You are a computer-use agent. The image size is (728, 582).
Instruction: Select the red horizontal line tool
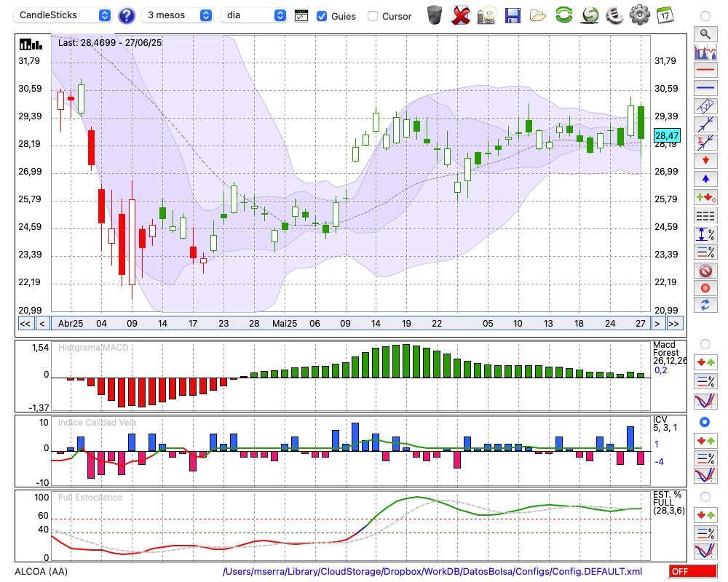click(705, 70)
